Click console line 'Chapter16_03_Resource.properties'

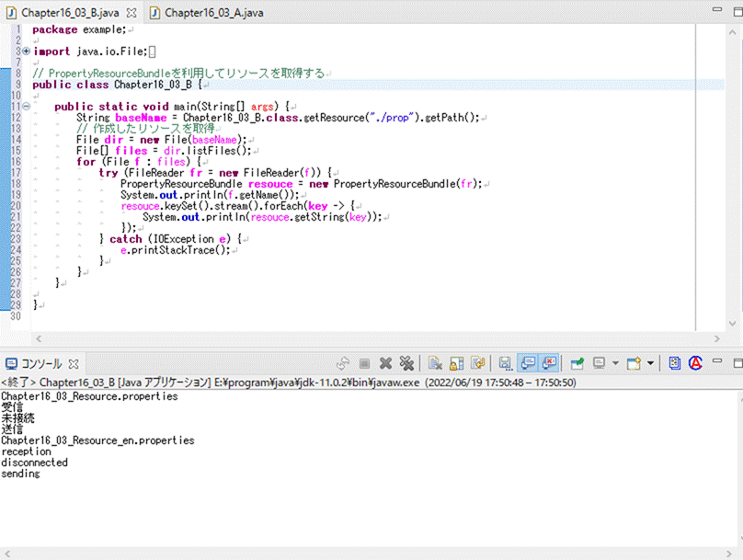pyautogui.click(x=89, y=396)
